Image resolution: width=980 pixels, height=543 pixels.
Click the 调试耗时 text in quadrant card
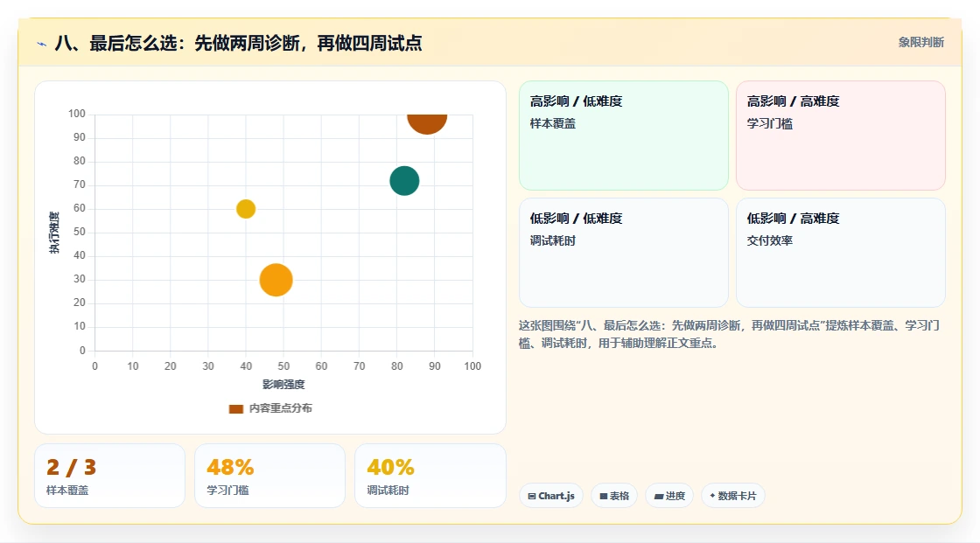pos(553,240)
